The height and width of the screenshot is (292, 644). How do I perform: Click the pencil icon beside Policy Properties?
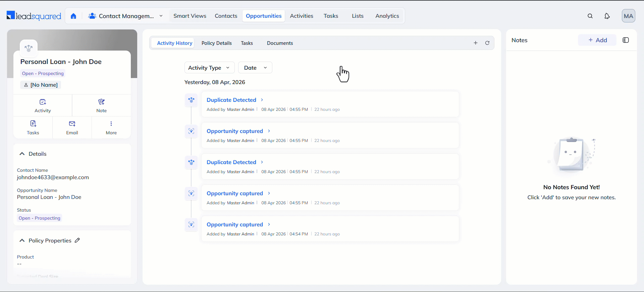click(77, 240)
